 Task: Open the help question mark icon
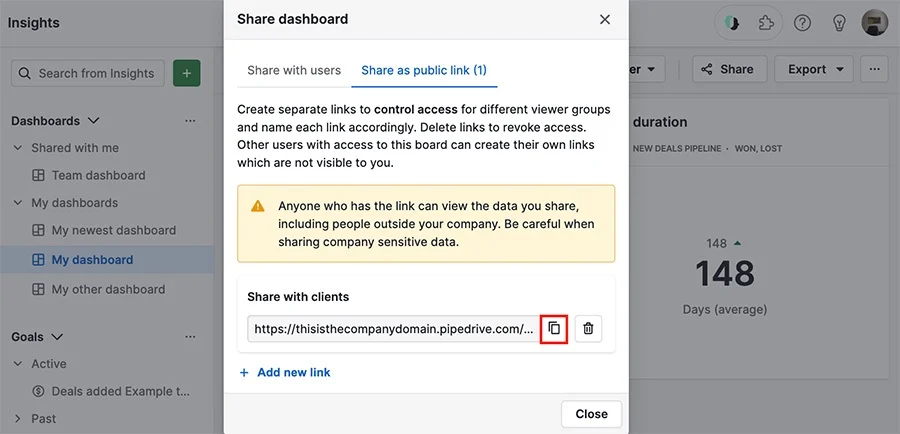pos(802,23)
